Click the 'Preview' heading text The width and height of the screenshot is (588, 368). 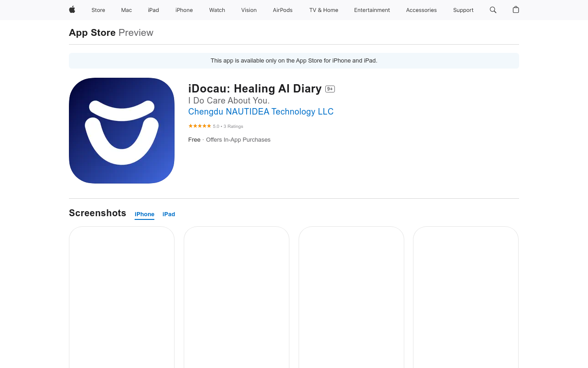(136, 33)
